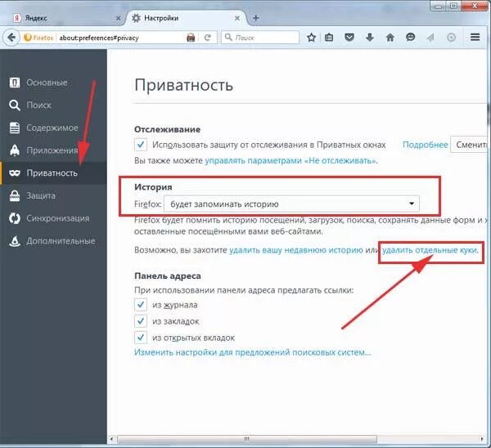The width and height of the screenshot is (491, 448).
Task: Click the magnifier icon in search box
Action: pos(228,38)
